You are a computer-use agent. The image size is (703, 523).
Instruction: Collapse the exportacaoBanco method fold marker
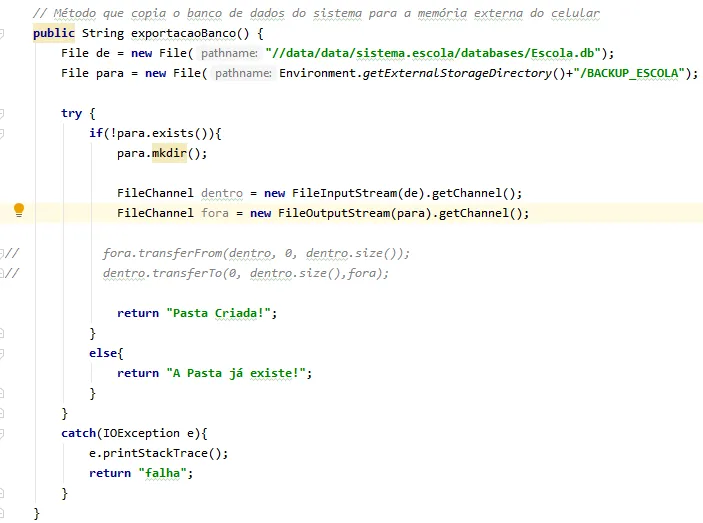click(x=5, y=33)
